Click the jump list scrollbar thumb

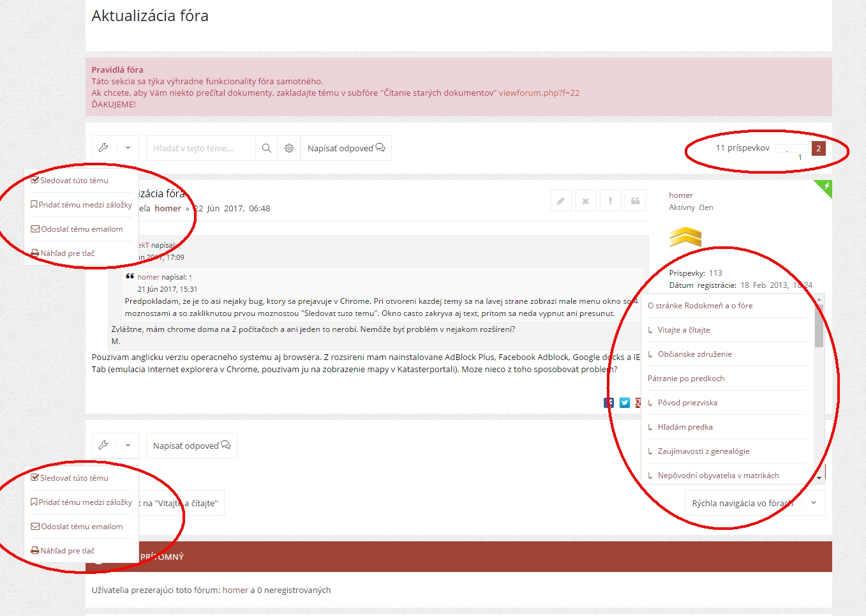pyautogui.click(x=819, y=326)
